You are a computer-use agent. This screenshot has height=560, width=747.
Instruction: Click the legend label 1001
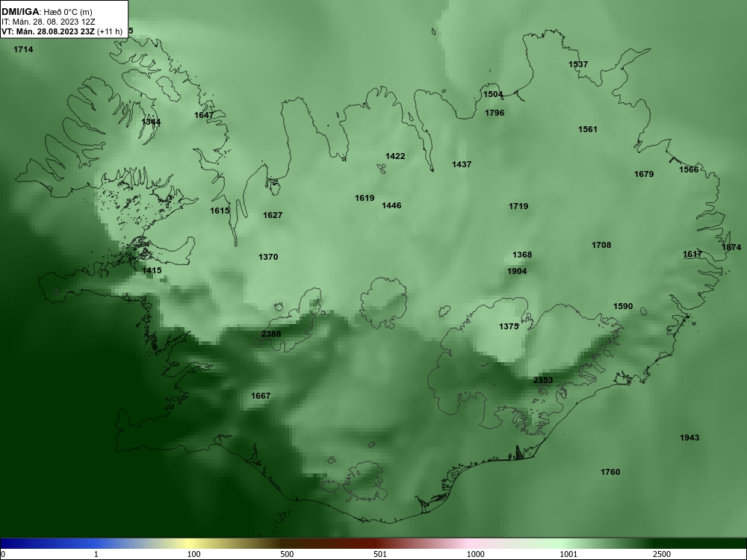pyautogui.click(x=568, y=554)
